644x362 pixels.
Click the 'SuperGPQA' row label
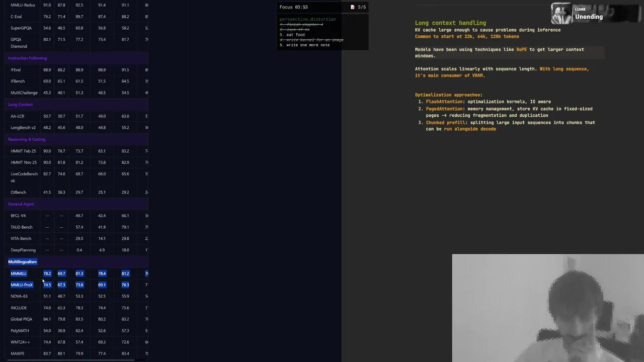tap(21, 28)
